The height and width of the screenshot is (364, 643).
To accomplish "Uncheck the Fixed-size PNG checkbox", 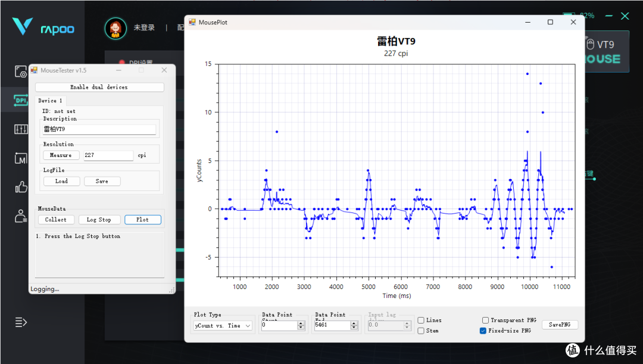I will 483,331.
